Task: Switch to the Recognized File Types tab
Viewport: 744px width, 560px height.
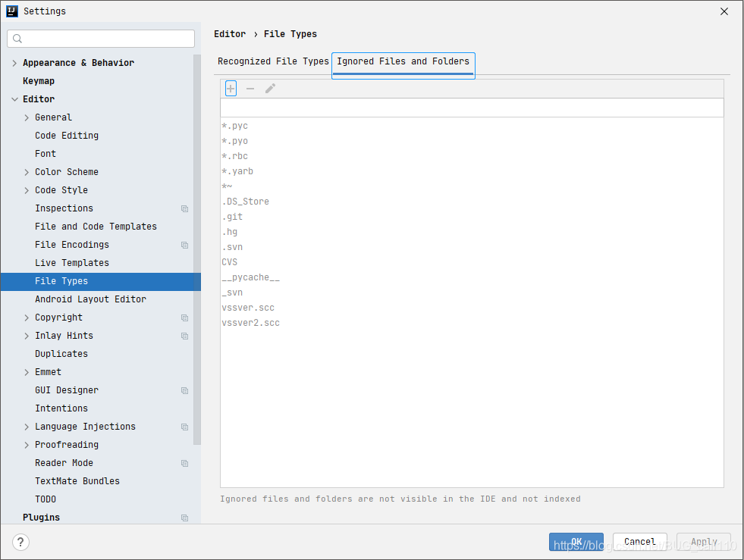Action: click(272, 61)
